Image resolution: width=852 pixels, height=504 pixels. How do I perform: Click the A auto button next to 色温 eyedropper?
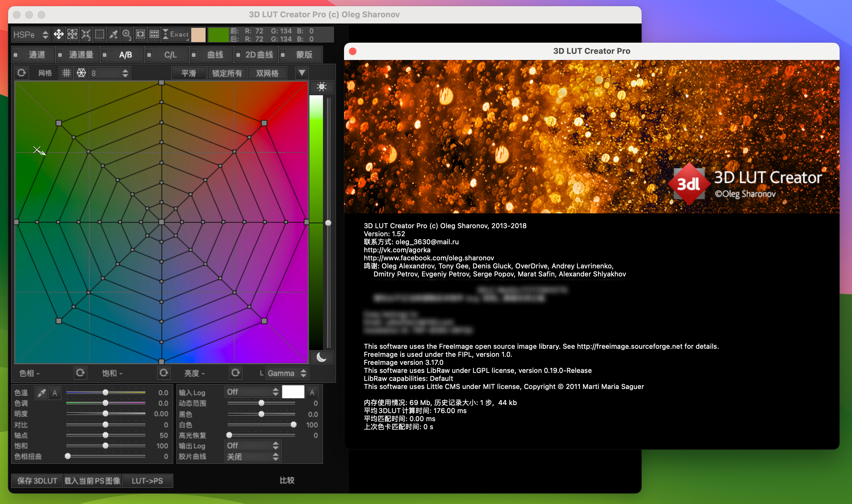[55, 393]
